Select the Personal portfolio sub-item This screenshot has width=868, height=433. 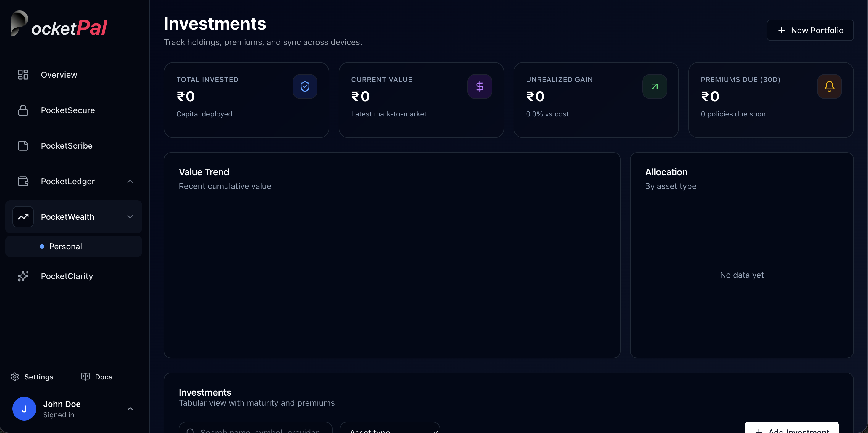pyautogui.click(x=73, y=246)
